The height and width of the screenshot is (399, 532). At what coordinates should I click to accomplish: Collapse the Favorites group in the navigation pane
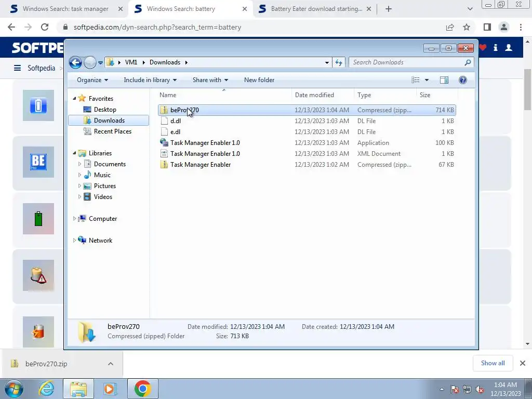click(75, 98)
